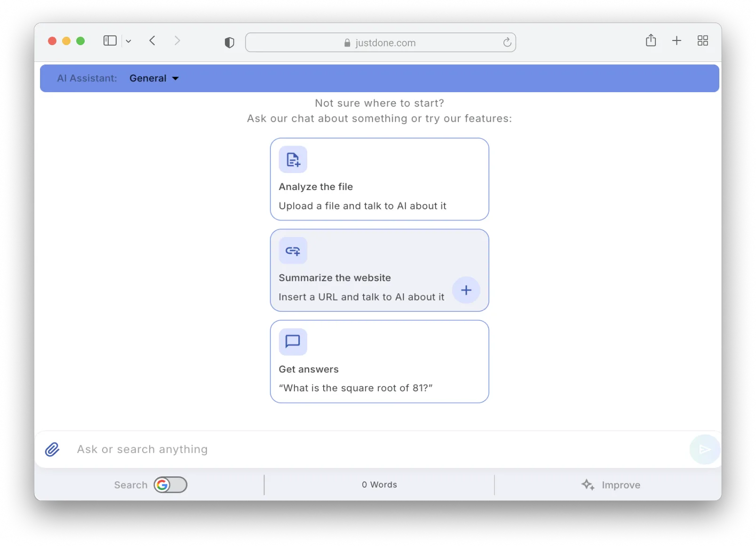Viewport: 756px width, 546px height.
Task: Open a new tab with plus icon
Action: (676, 41)
